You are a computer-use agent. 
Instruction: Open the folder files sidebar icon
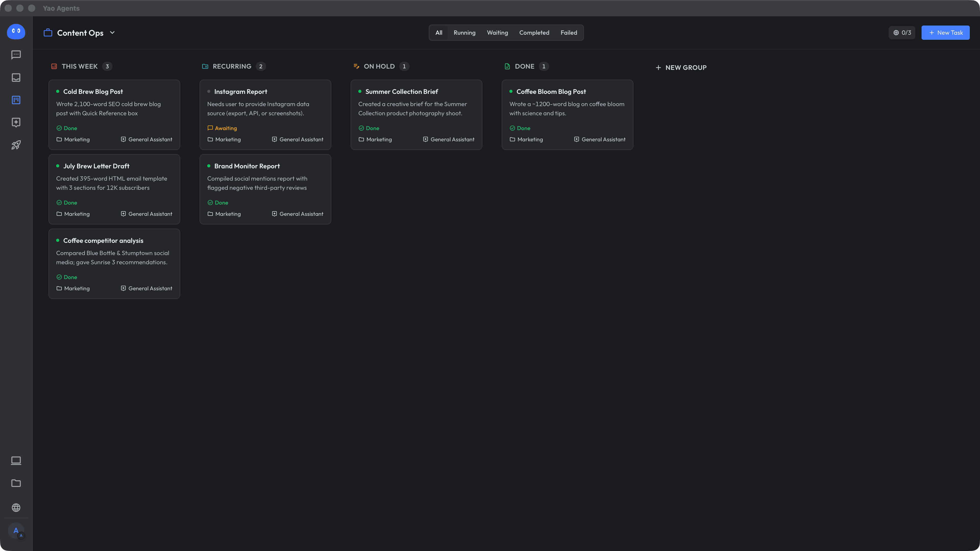[16, 483]
